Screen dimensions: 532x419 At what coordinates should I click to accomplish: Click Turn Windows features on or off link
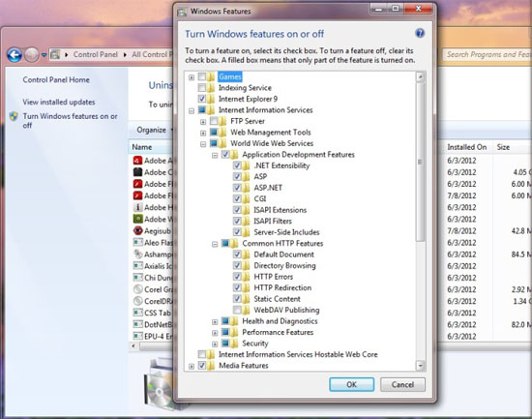[70, 121]
